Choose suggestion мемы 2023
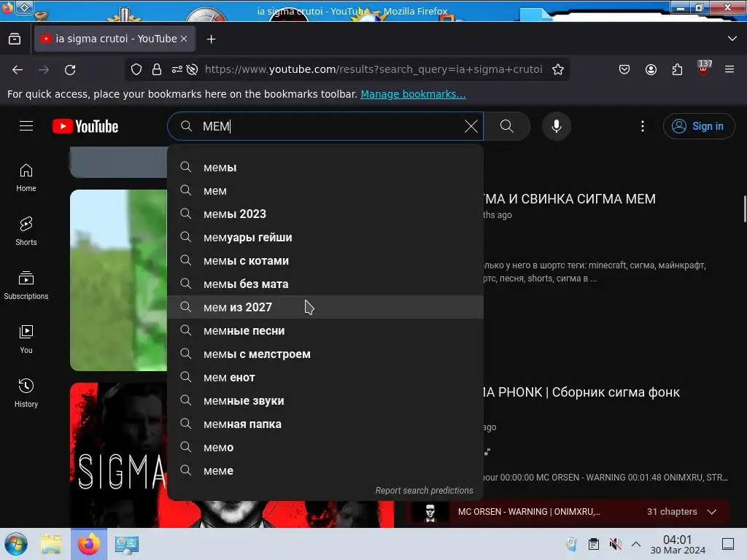Screen dimensions: 747x560 click(325, 214)
